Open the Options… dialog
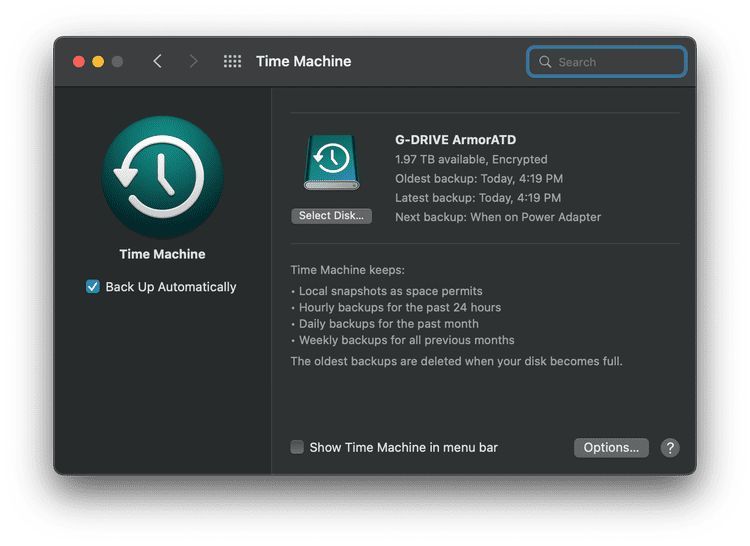This screenshot has height=546, width=750. 611,448
